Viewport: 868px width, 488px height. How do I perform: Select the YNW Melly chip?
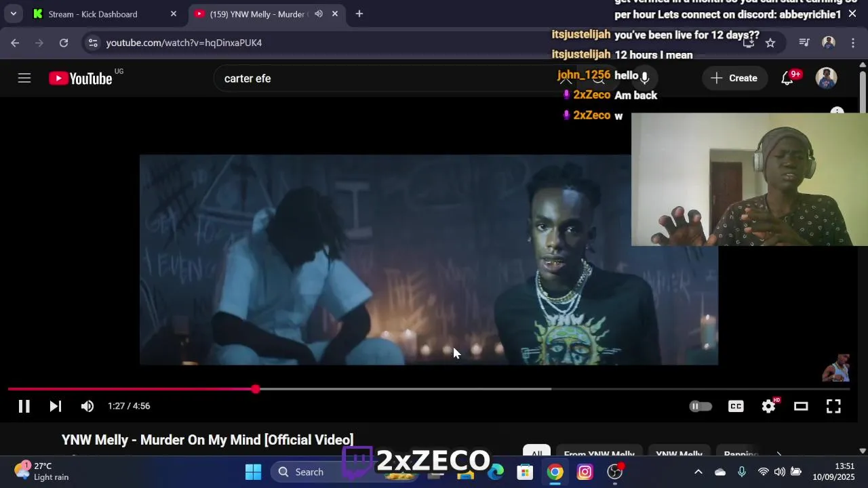point(679,453)
